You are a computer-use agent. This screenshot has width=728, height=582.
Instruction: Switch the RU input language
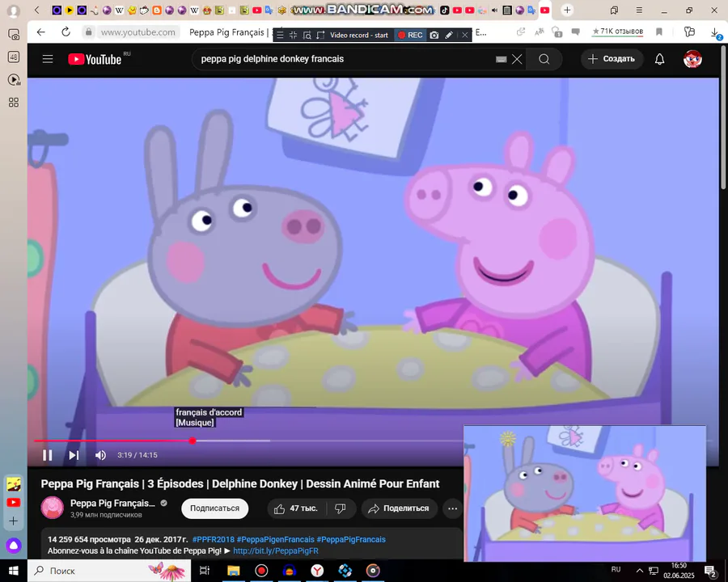(x=616, y=569)
